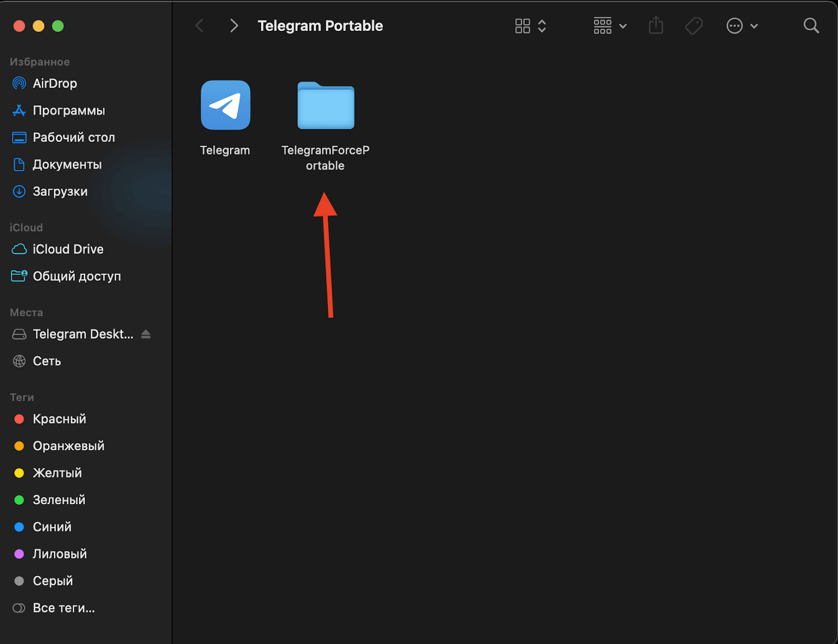Screen dimensions: 838x644
Task: Switch the icon view mode selector
Action: click(x=531, y=26)
